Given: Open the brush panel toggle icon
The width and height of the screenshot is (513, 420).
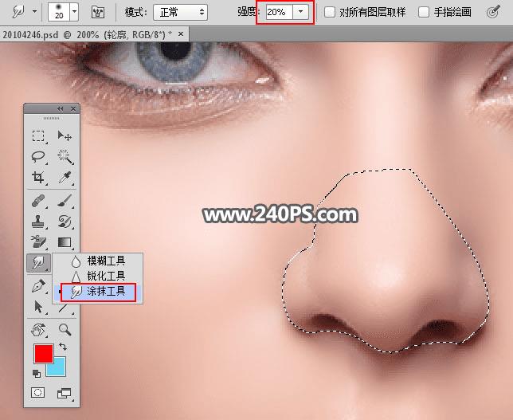Looking at the screenshot, I should tap(98, 13).
